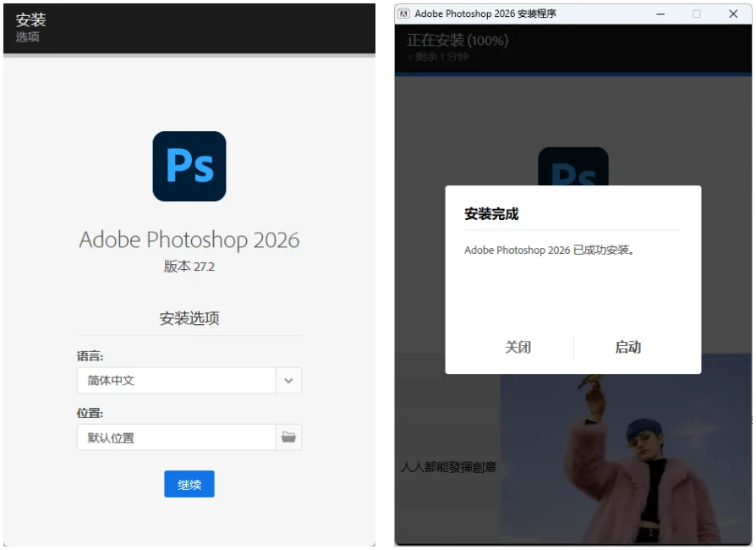
Task: Click the Photoshop logo above 版本 27.2
Action: [188, 166]
